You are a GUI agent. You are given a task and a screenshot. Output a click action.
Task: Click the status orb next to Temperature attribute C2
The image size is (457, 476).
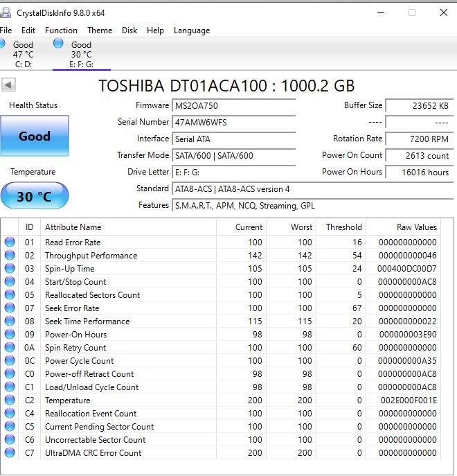[x=10, y=400]
